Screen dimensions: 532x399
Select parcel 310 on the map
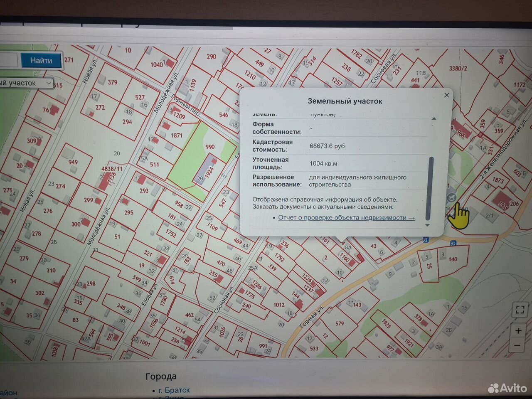51,270
